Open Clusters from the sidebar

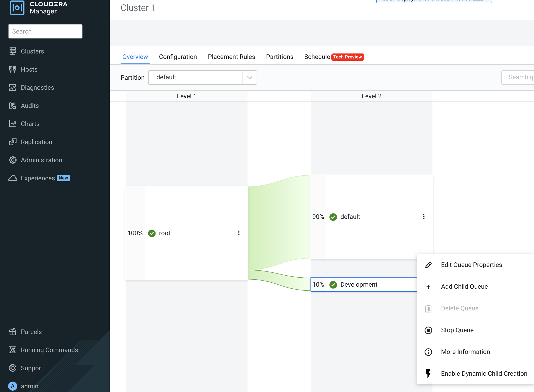pos(32,51)
